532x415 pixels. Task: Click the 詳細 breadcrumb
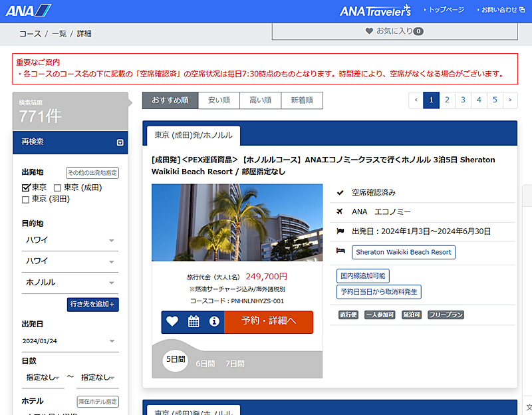[x=84, y=34]
